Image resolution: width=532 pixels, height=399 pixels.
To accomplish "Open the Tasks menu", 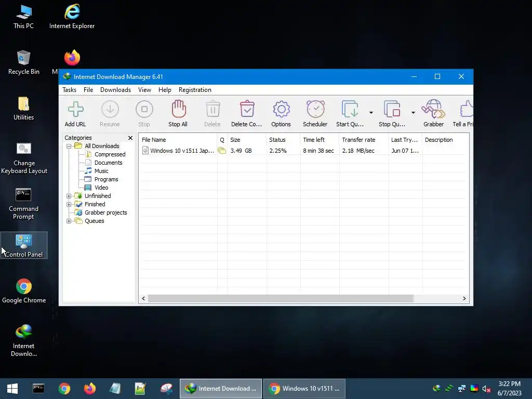I will pos(69,90).
